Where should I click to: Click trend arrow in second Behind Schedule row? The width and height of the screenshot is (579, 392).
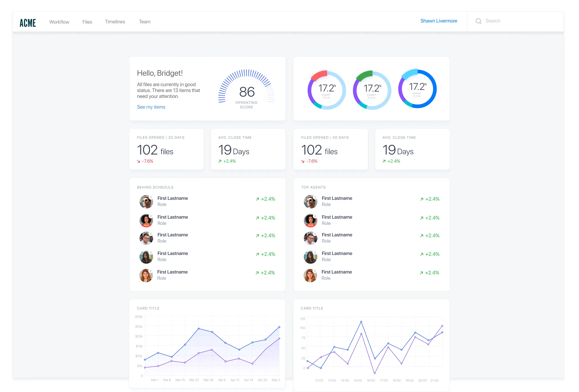point(257,218)
